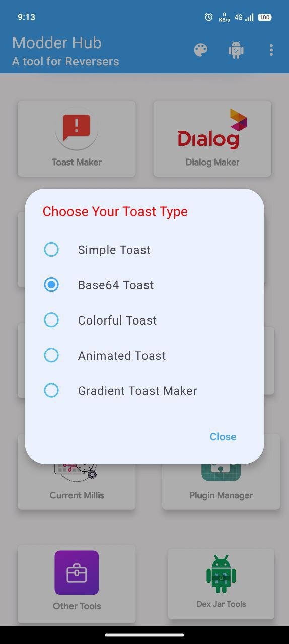Select the Simple Toast radio button

[x=51, y=250]
